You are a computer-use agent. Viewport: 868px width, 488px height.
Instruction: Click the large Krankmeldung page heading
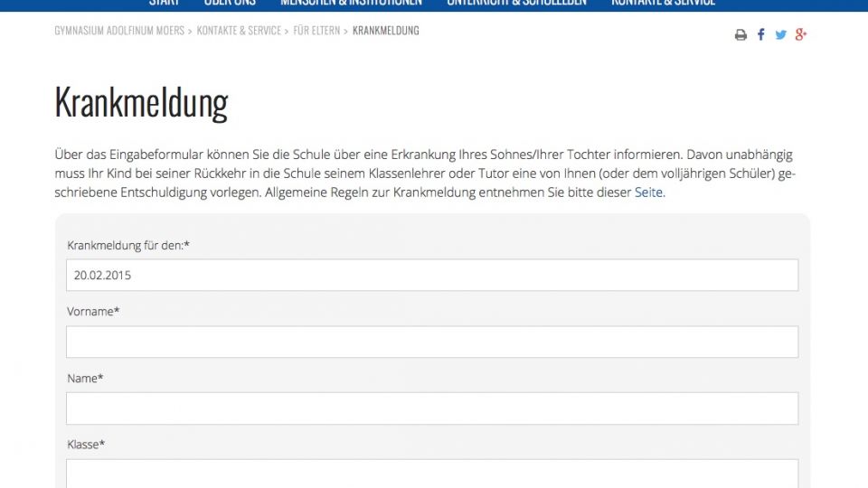[141, 103]
